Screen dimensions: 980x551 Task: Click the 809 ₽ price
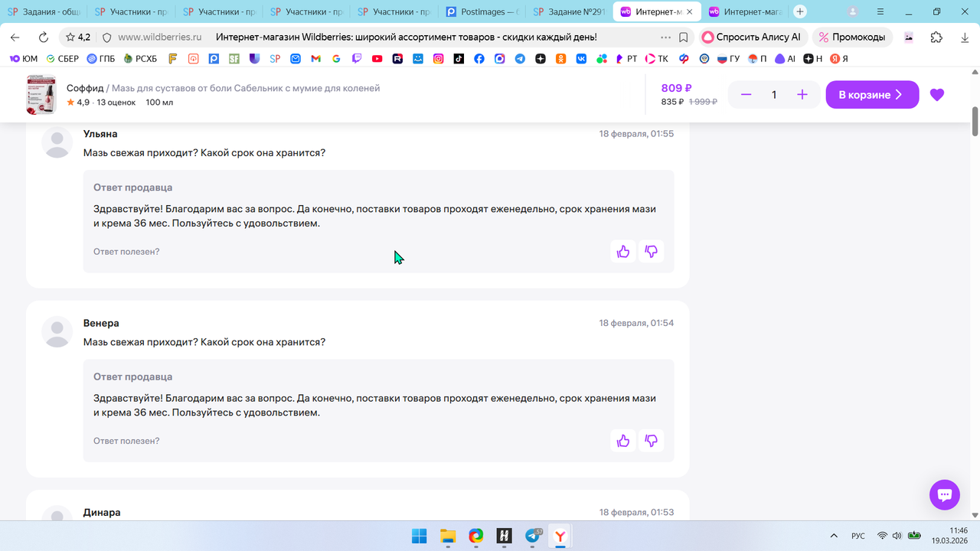677,88
